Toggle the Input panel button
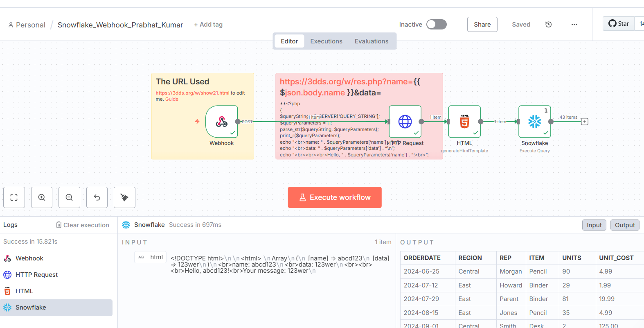The image size is (644, 328). pos(594,225)
